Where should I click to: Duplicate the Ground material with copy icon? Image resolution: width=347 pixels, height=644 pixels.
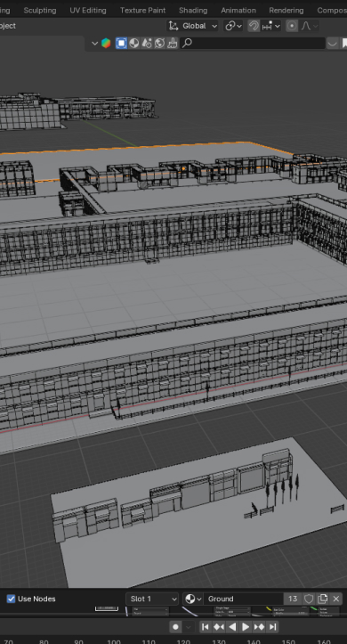click(x=322, y=599)
